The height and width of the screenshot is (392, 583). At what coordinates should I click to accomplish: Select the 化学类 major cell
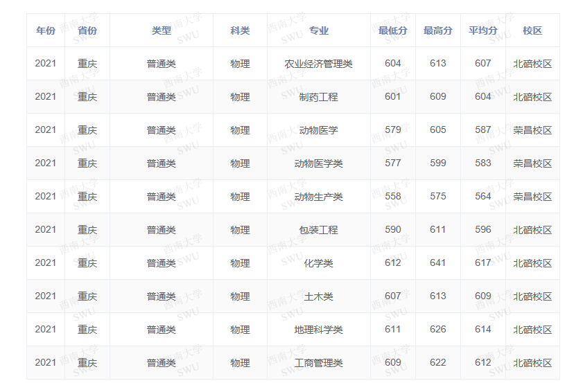coord(319,263)
